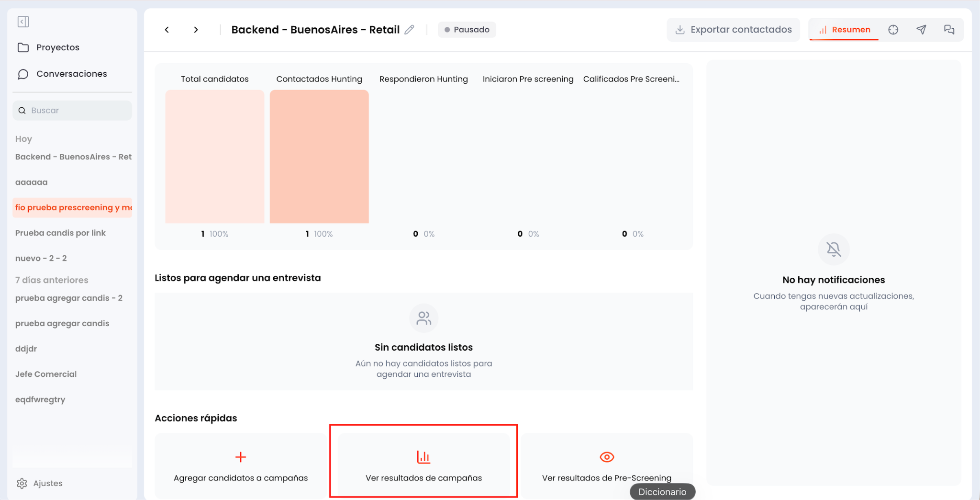Click Iniciaron Pre screening column label
Viewport: 980px width, 500px height.
(x=528, y=79)
